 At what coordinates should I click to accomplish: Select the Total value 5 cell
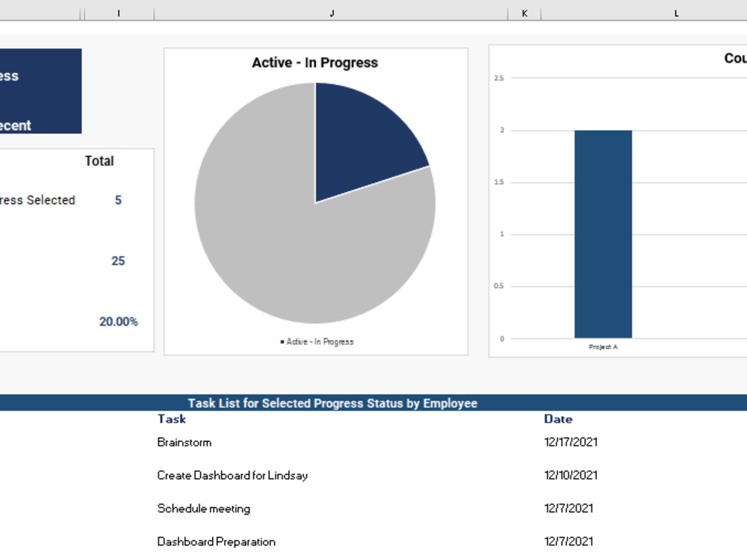[117, 199]
